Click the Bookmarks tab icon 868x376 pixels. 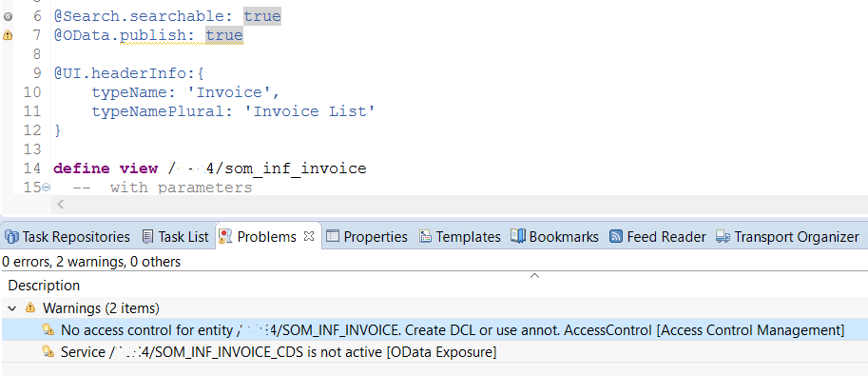[x=517, y=236]
